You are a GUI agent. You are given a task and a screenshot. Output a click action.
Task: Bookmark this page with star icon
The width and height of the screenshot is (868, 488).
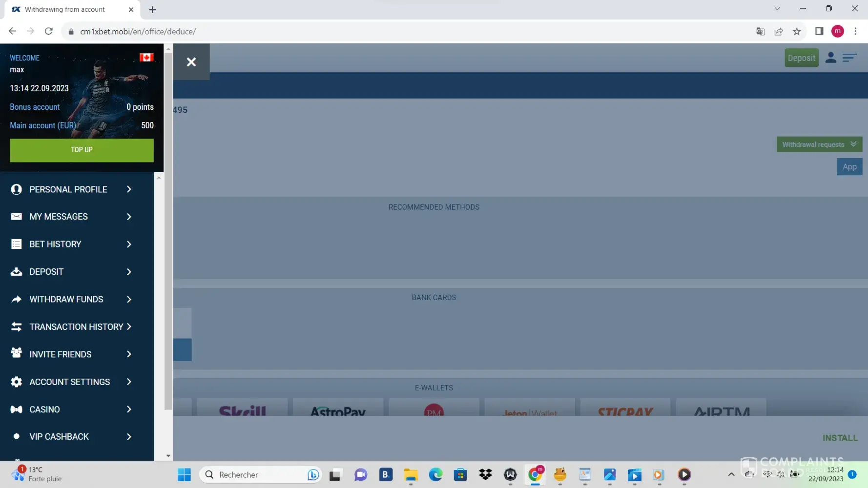pos(797,32)
